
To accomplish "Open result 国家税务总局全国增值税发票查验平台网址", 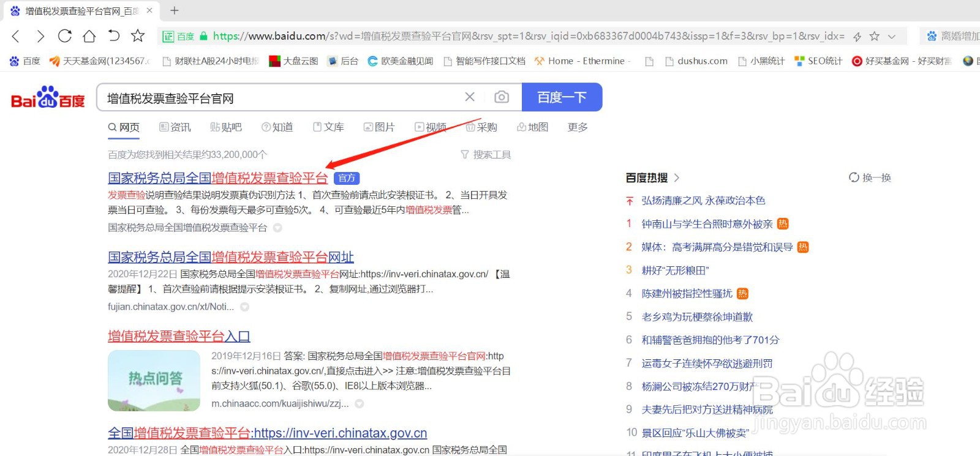I will (231, 257).
